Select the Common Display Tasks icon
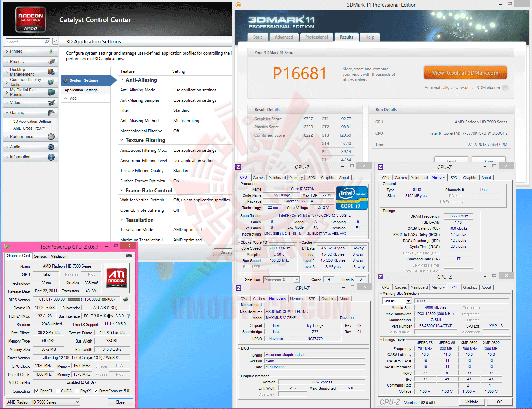532x409 pixels. tap(51, 82)
